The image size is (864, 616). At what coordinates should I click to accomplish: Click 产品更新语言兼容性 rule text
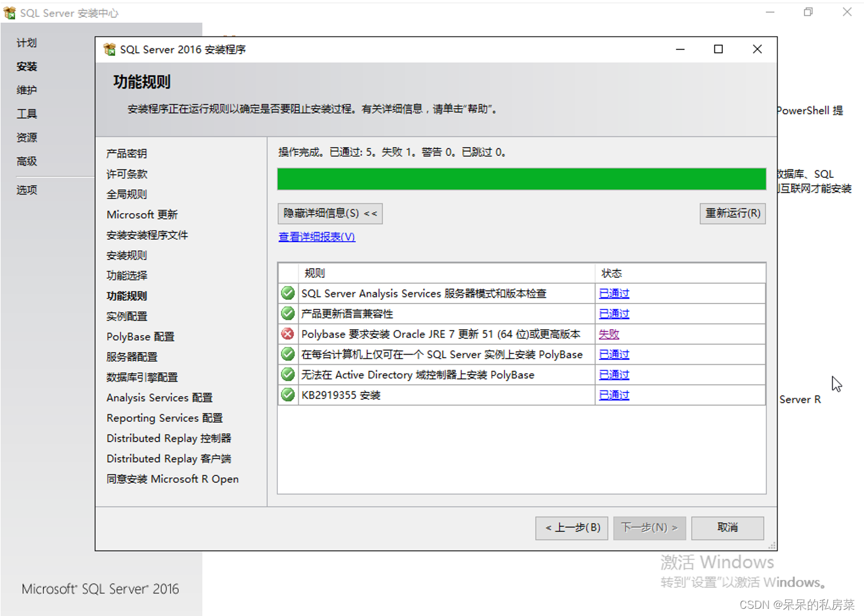pyautogui.click(x=347, y=314)
